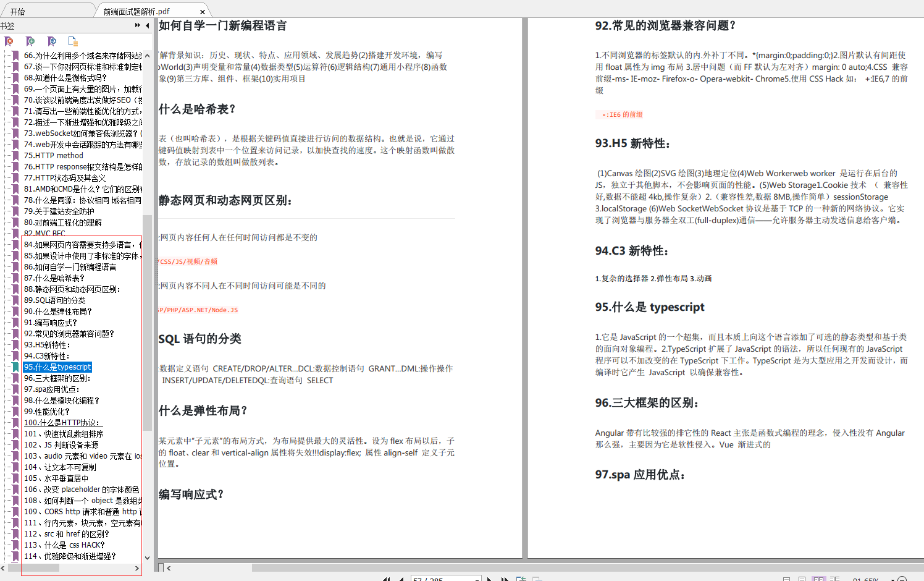This screenshot has height=581, width=924.
Task: Click the bookmark icon beside 68.知道什么是微格式吗?
Action: 15,78
